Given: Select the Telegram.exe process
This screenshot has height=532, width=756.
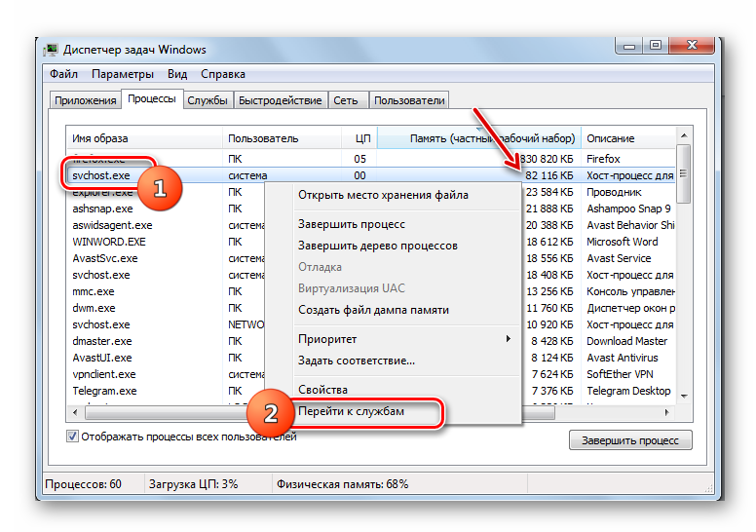Looking at the screenshot, I should [104, 391].
